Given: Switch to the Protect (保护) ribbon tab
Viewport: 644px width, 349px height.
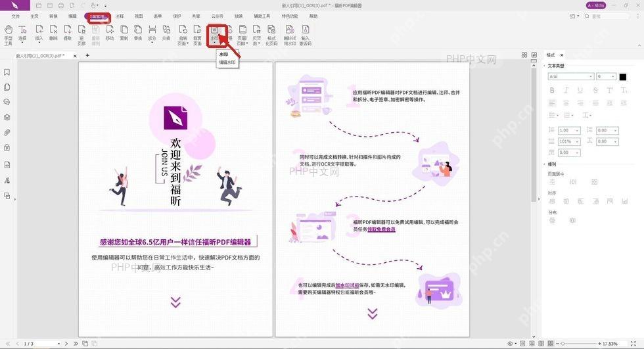Looking at the screenshot, I should pyautogui.click(x=177, y=16).
